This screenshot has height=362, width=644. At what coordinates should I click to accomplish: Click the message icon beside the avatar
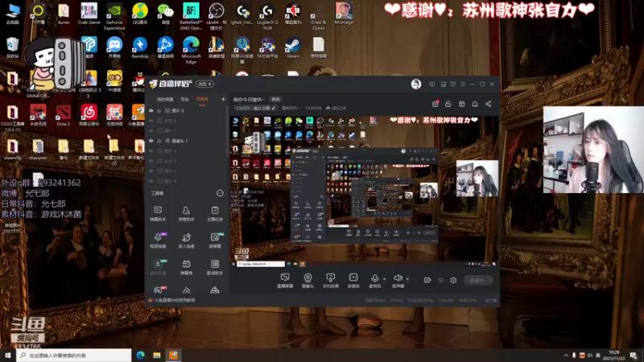tap(431, 84)
